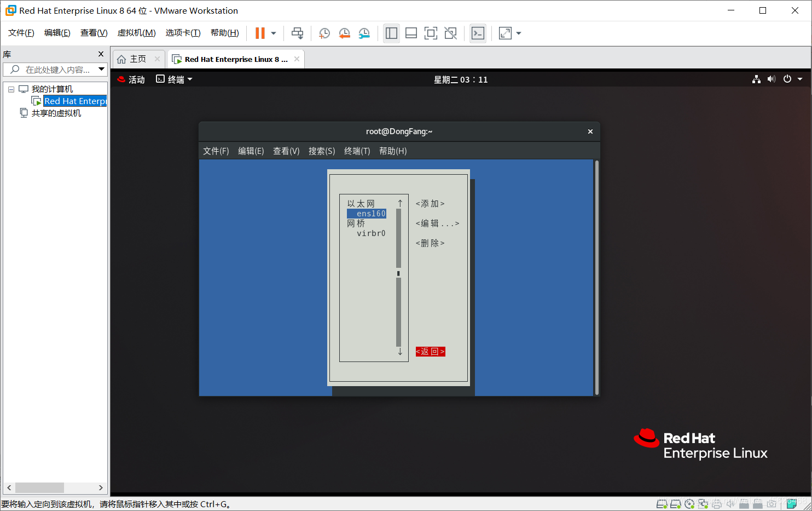This screenshot has width=812, height=511.
Task: Open terminal 搜索(S) menu
Action: (x=322, y=151)
